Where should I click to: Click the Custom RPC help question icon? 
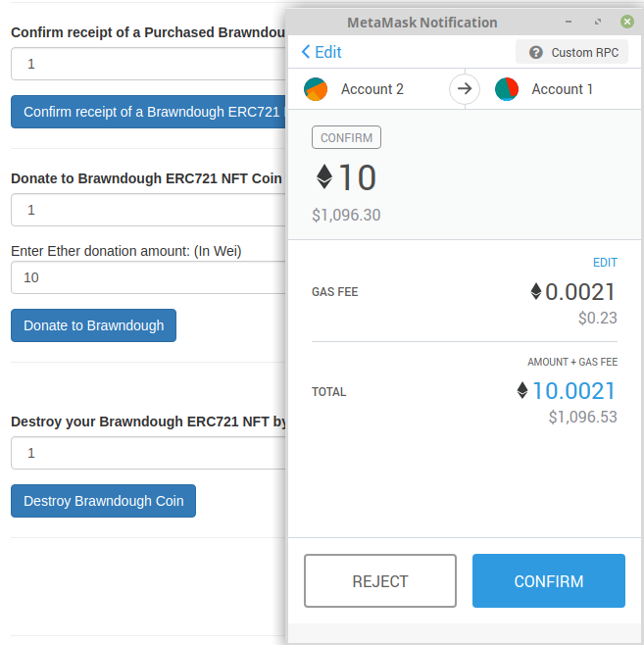(x=535, y=53)
